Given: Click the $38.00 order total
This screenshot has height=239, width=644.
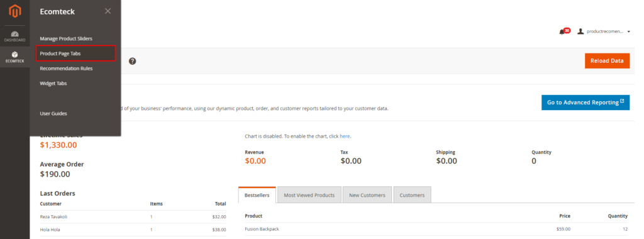Looking at the screenshot, I should click(x=219, y=230).
